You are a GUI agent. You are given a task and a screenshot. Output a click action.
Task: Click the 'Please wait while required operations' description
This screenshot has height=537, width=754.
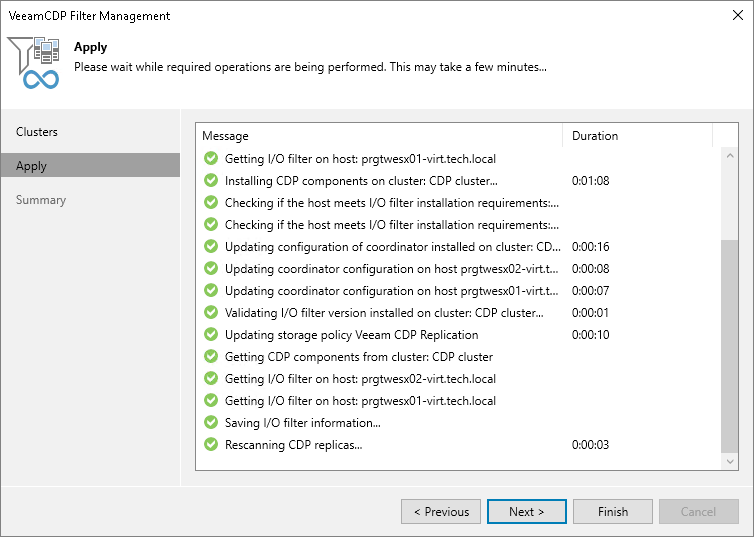coord(310,67)
